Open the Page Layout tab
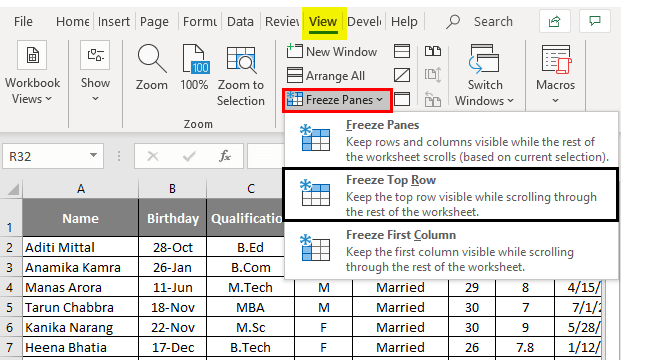Screen dimensions: 652x362 click(x=154, y=22)
